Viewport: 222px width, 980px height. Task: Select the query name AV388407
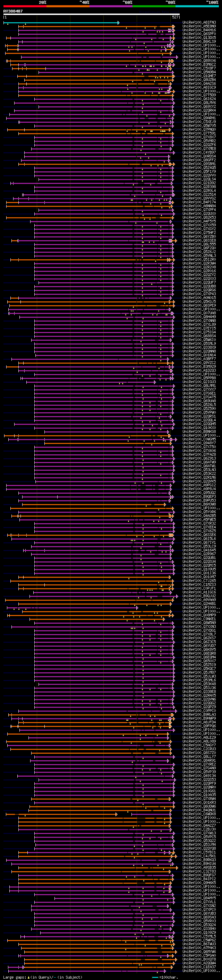(13, 11)
